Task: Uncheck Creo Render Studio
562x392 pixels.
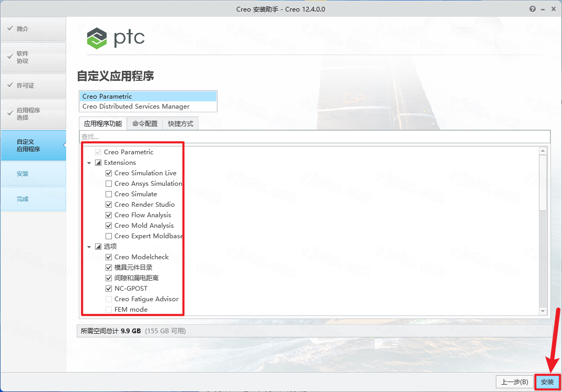Action: click(109, 205)
